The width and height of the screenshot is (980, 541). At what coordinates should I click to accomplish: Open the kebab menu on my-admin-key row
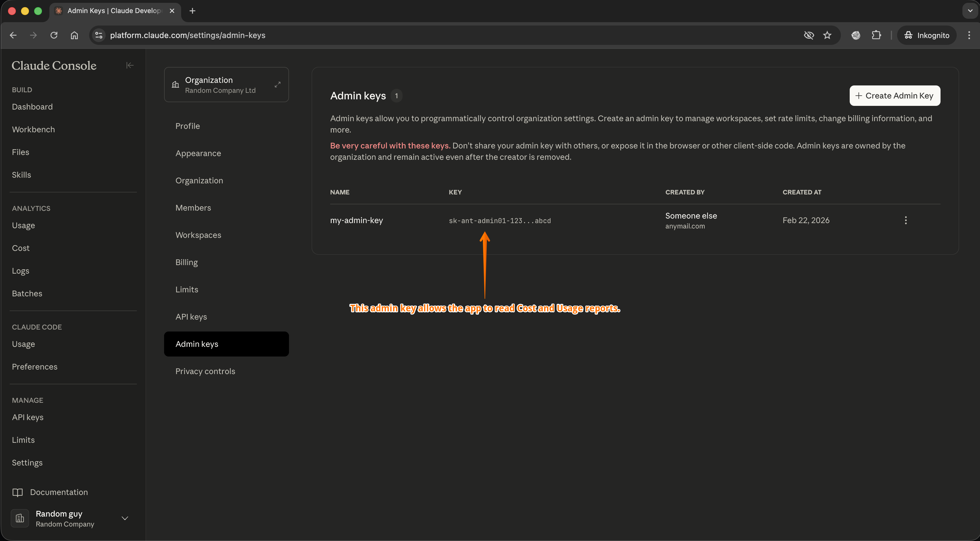coord(906,220)
